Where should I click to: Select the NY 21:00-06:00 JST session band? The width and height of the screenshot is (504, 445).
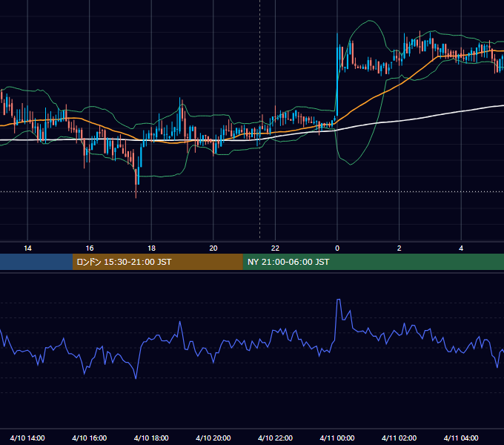click(x=373, y=262)
